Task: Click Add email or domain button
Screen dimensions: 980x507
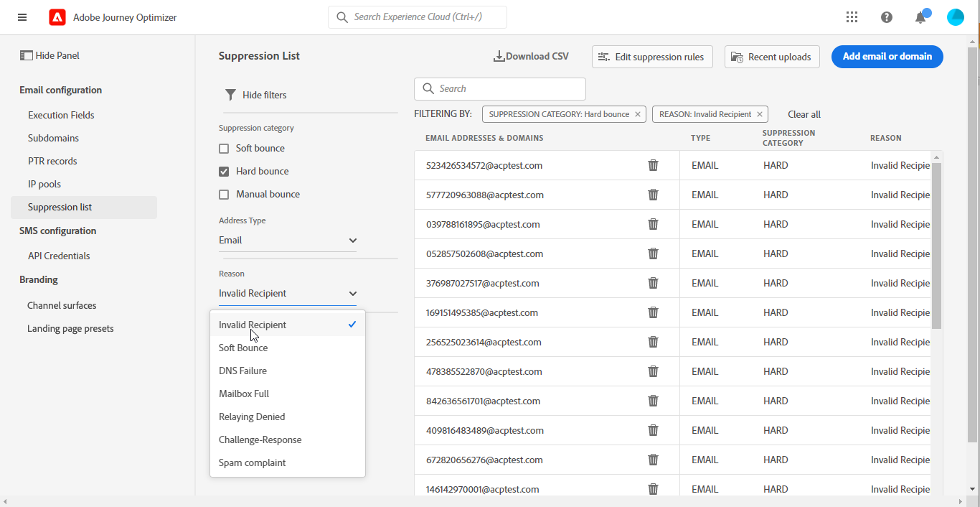Action: pos(887,57)
